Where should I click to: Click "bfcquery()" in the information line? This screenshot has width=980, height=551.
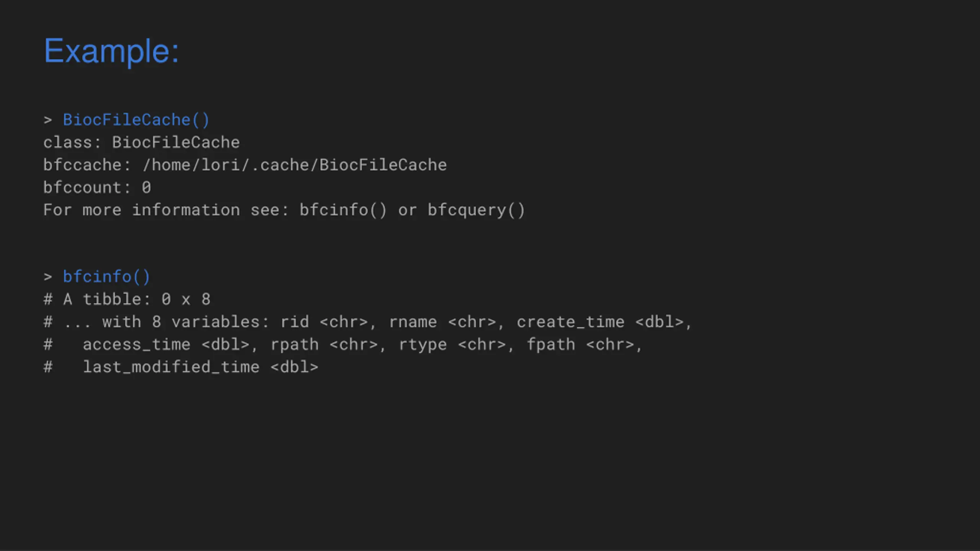476,210
